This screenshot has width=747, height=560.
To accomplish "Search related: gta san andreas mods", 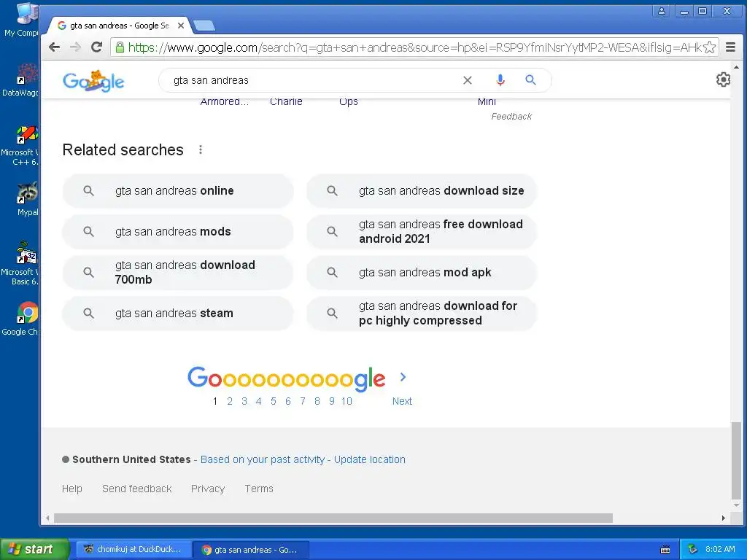I will 178,232.
